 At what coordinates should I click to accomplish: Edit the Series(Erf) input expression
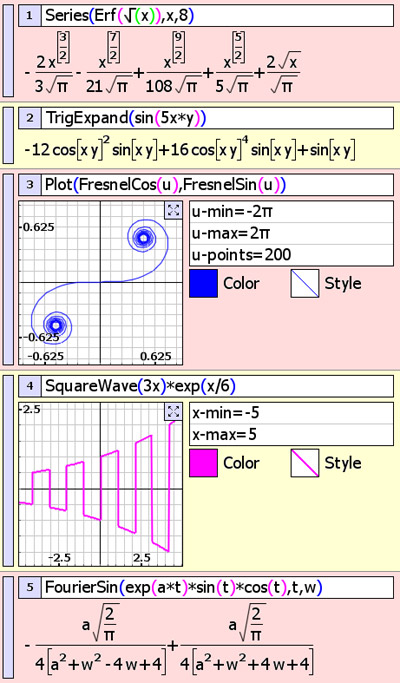217,16
